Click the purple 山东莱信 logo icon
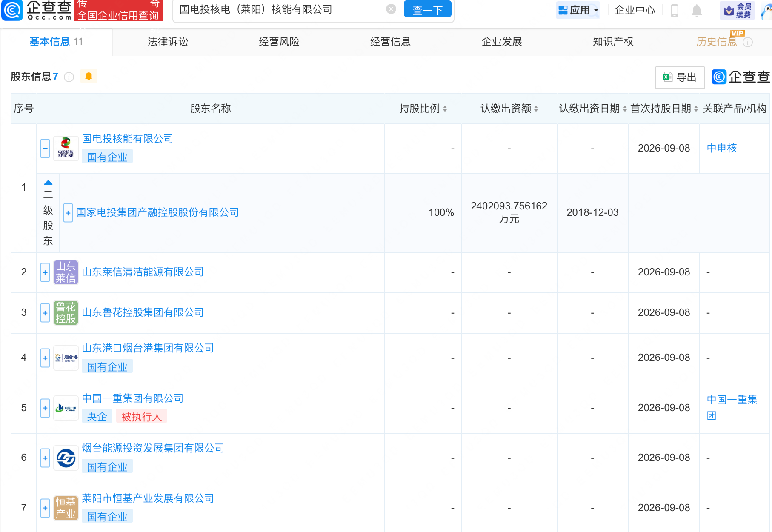 [x=66, y=272]
